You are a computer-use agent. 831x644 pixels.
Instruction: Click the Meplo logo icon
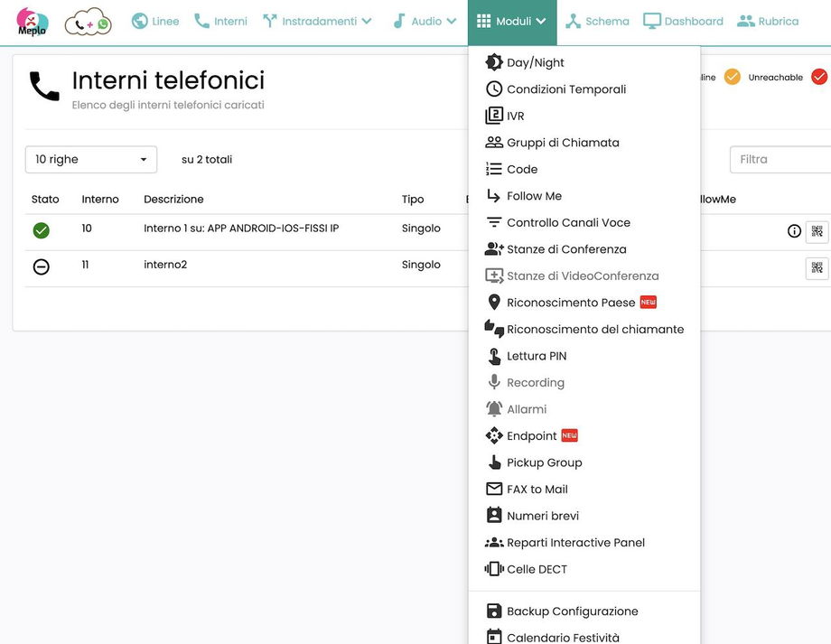[x=33, y=22]
